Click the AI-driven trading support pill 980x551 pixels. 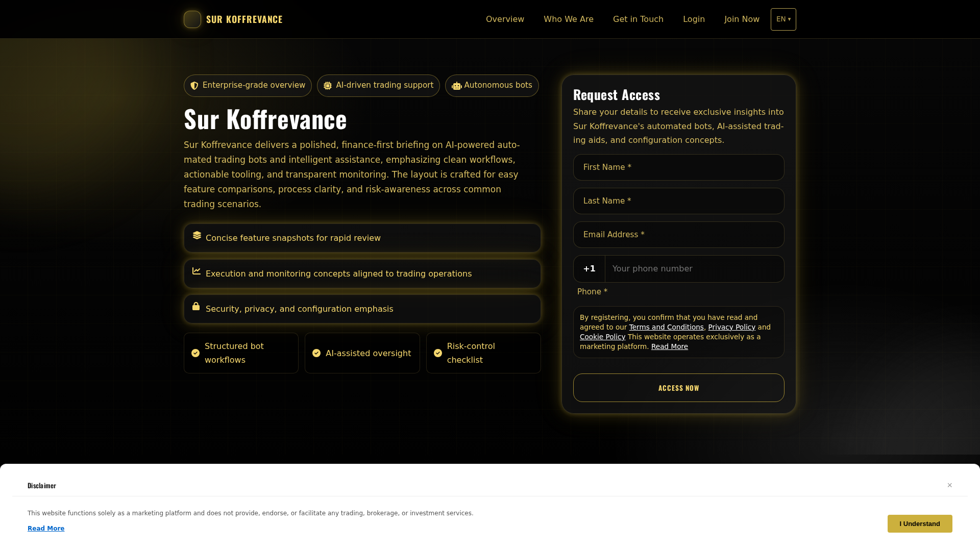tap(378, 86)
